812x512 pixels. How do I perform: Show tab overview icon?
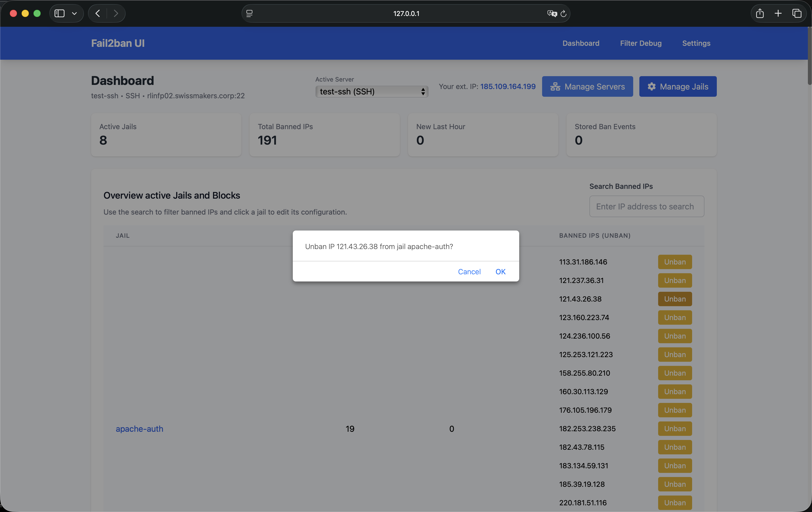pyautogui.click(x=797, y=13)
